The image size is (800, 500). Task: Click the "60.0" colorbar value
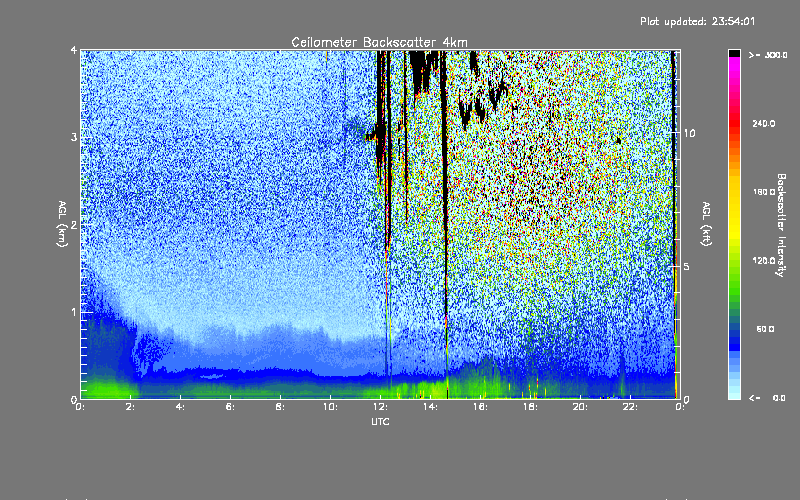point(765,329)
